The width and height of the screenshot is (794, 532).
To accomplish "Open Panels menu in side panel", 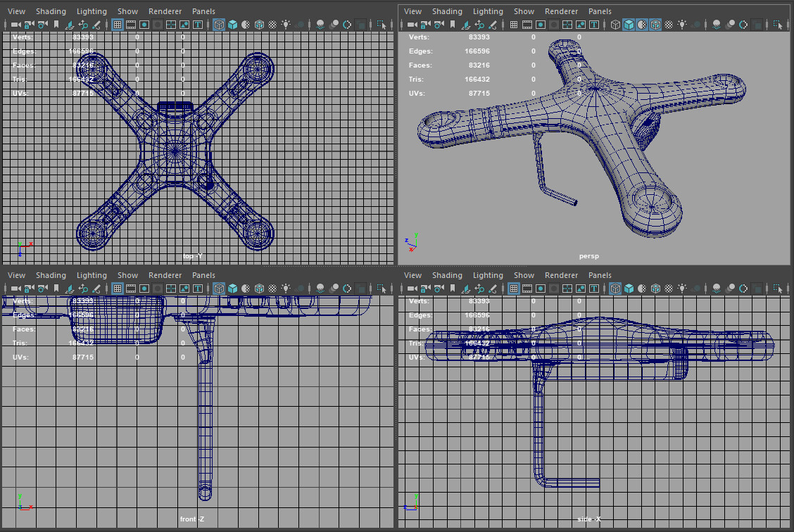I will [600, 275].
